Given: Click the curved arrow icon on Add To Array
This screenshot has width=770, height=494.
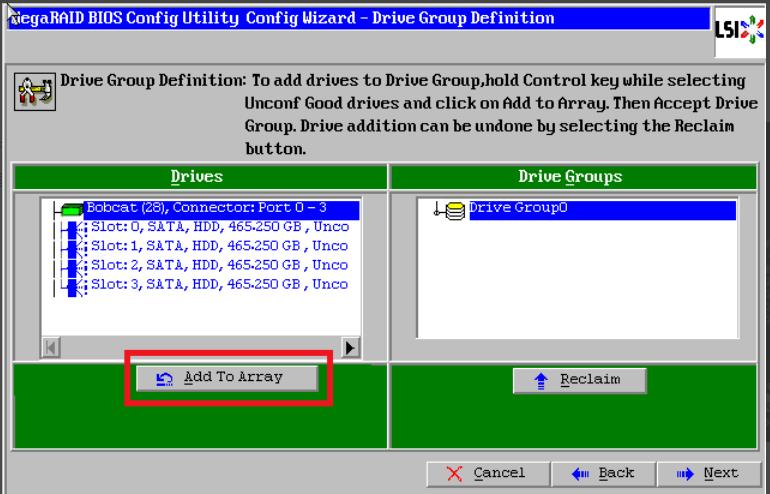Looking at the screenshot, I should click(x=165, y=379).
